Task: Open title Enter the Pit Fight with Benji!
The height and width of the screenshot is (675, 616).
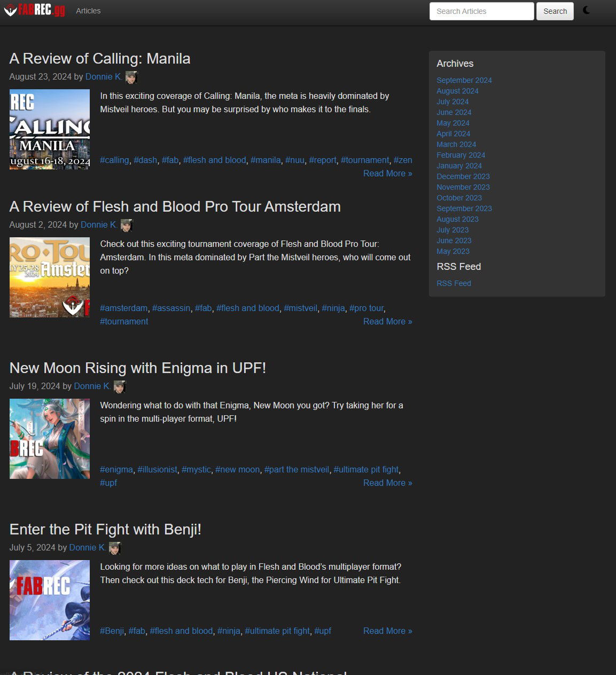Action: coord(105,529)
